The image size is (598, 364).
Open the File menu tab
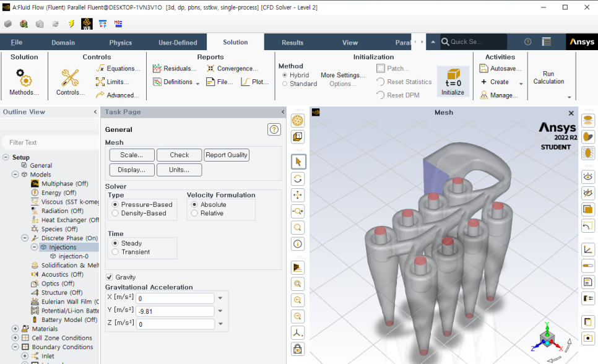pos(16,42)
